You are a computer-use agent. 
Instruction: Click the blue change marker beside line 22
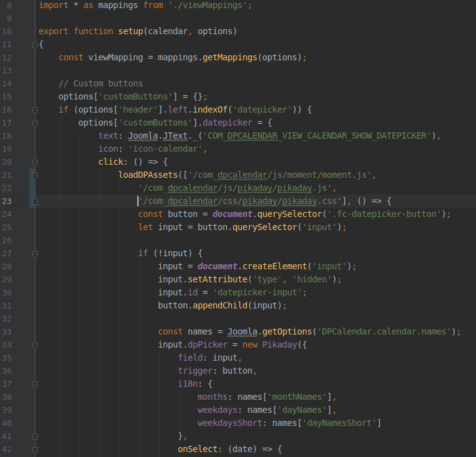tap(30, 188)
